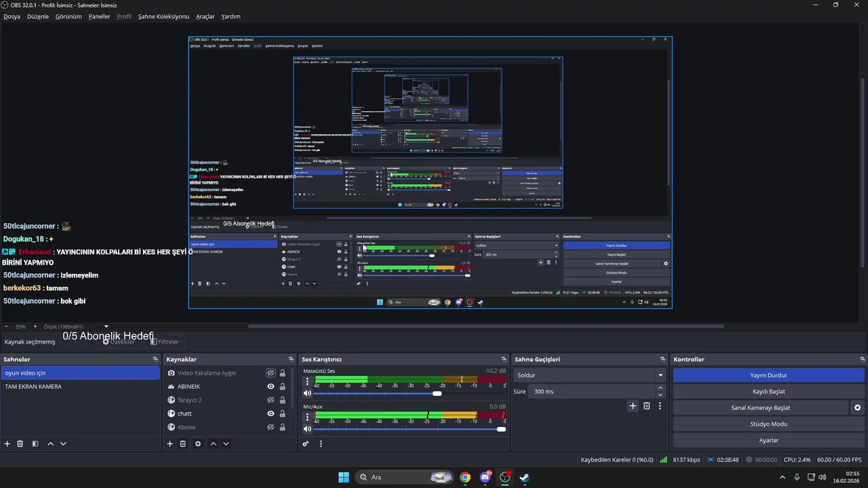
Task: Move scene down with the Sahneler down arrow
Action: (x=63, y=444)
